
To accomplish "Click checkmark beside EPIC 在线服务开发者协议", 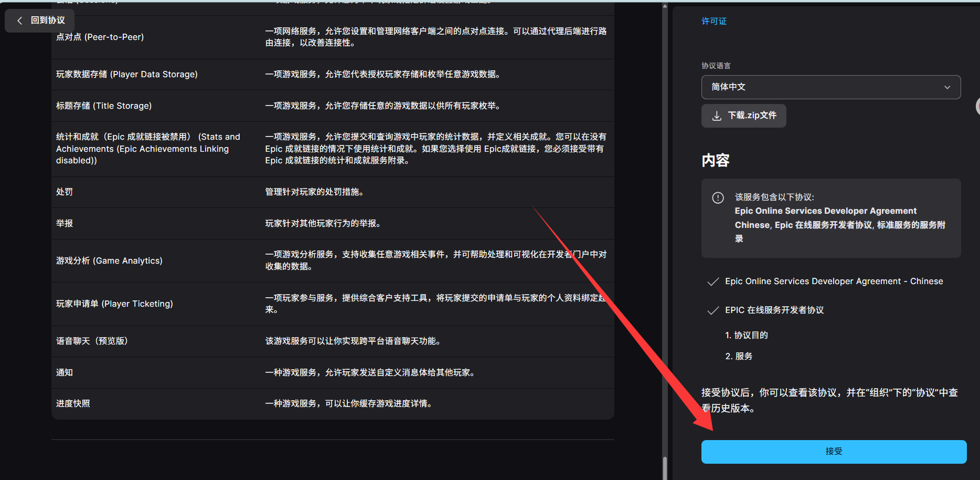I will pyautogui.click(x=713, y=311).
